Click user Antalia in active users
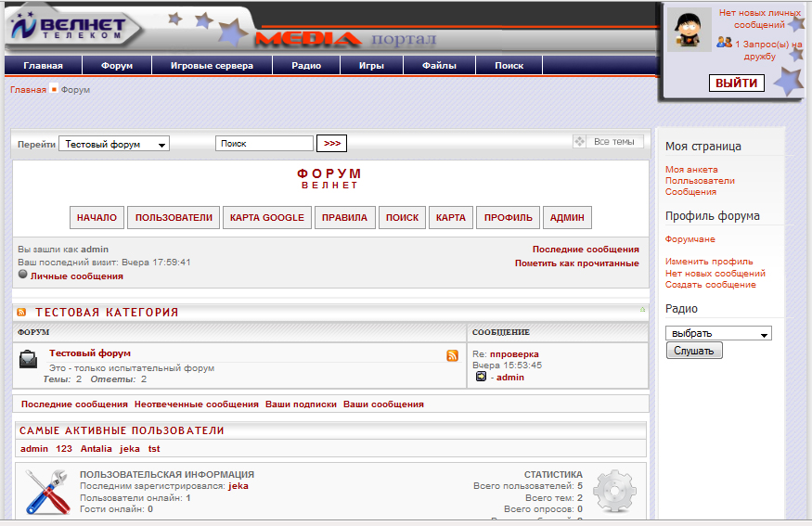The width and height of the screenshot is (812, 526). click(x=96, y=449)
